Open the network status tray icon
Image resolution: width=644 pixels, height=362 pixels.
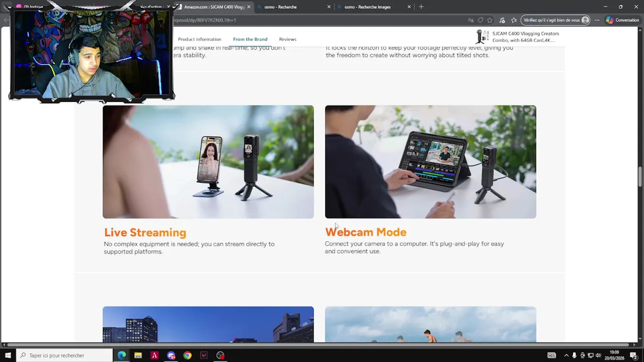coord(591,355)
